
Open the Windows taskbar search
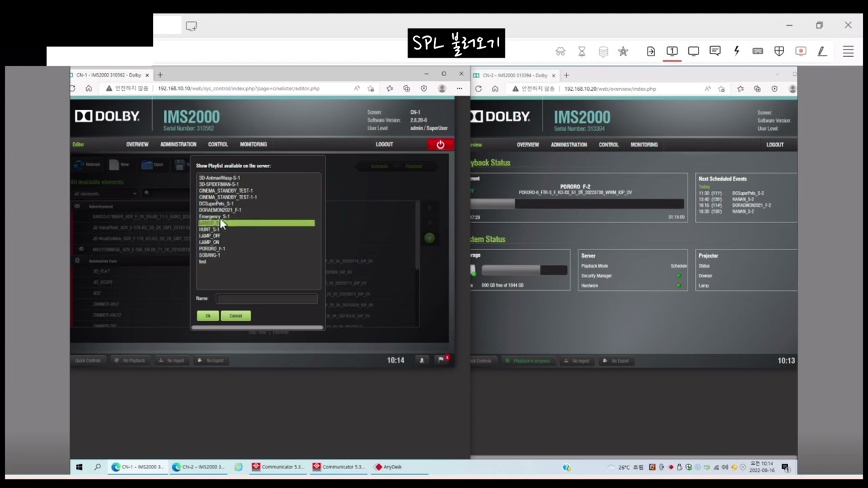(98, 467)
